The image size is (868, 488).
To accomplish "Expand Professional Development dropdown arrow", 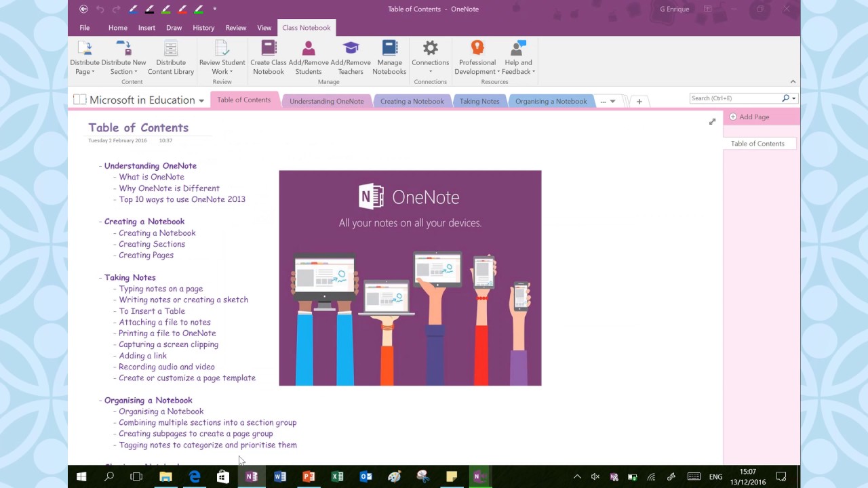I will 498,72.
